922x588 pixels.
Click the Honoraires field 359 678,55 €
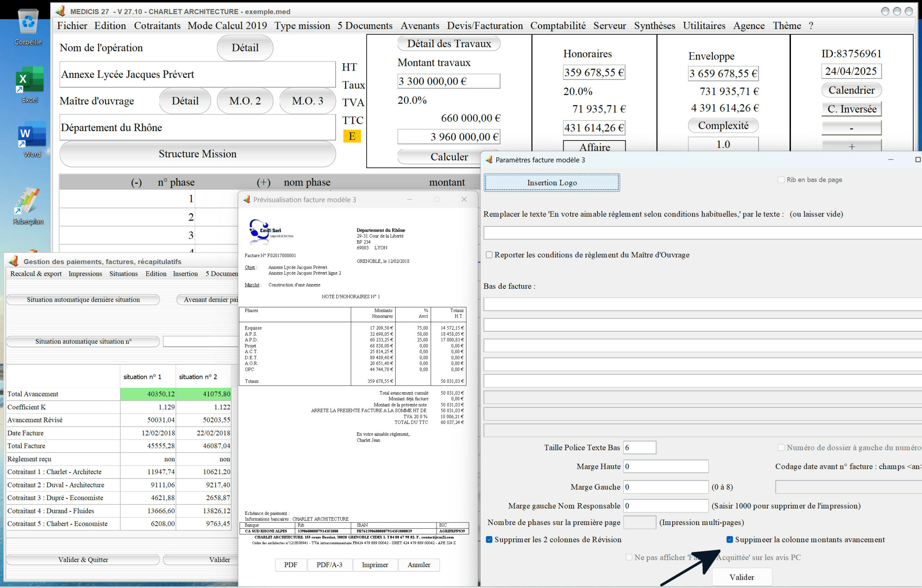594,72
